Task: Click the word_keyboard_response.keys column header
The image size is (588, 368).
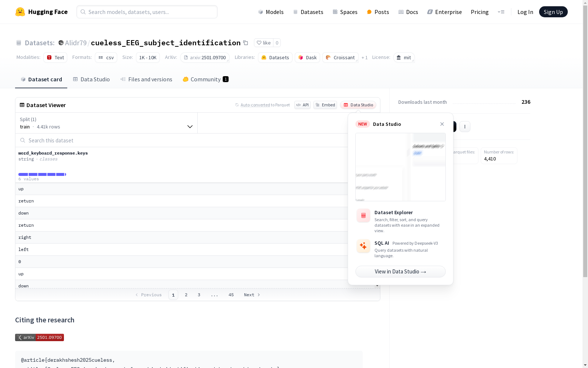Action: pos(53,153)
